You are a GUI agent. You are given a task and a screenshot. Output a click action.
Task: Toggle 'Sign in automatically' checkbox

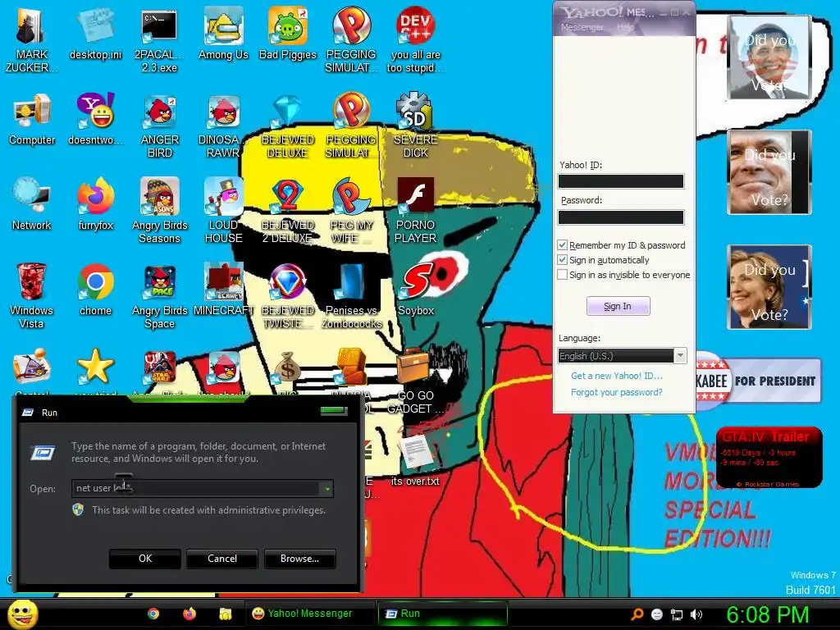pos(562,260)
